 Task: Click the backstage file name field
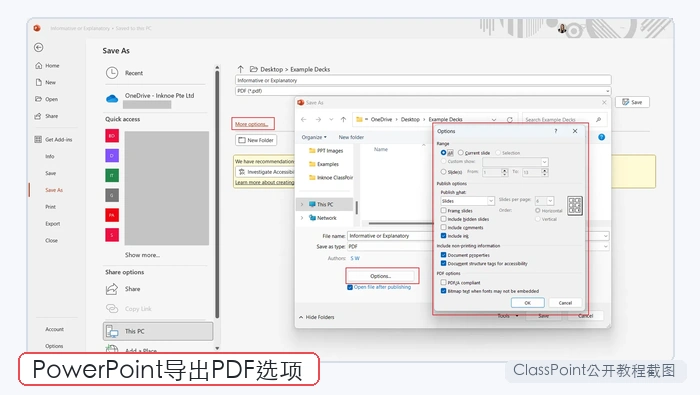click(x=423, y=80)
